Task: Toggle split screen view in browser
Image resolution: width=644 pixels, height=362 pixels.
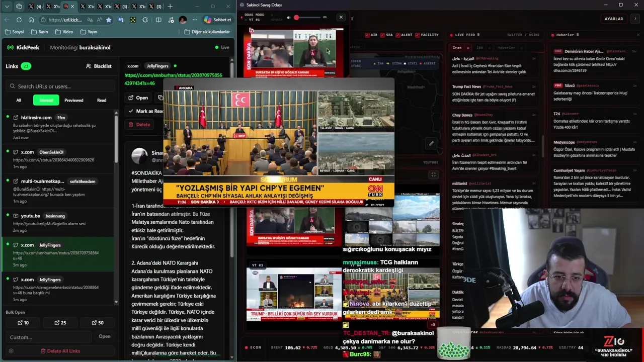Action: pyautogui.click(x=158, y=20)
